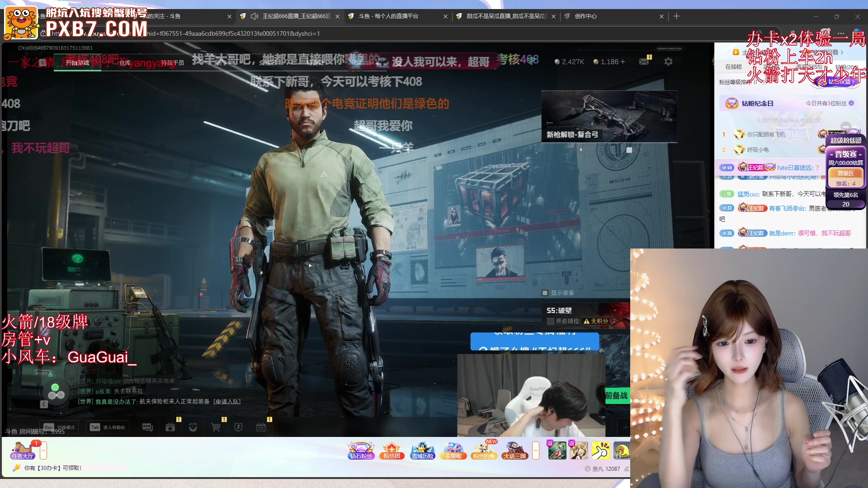
Task: Select the yellow hand gift icon
Action: point(601,450)
